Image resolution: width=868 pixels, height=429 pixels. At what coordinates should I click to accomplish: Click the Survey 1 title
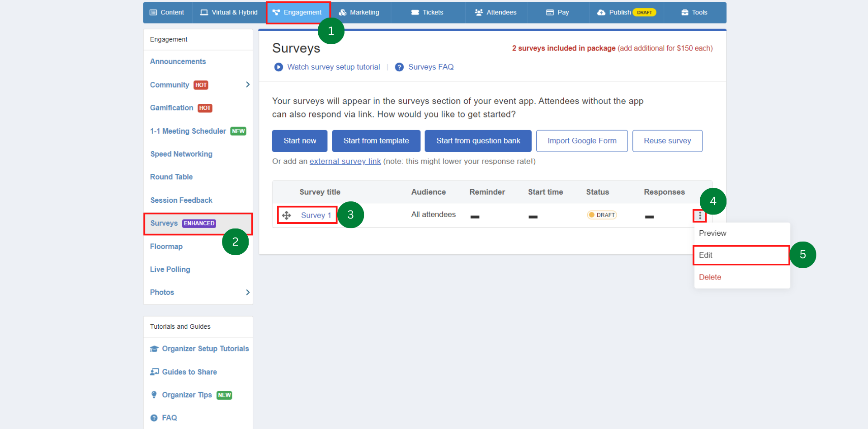(316, 215)
